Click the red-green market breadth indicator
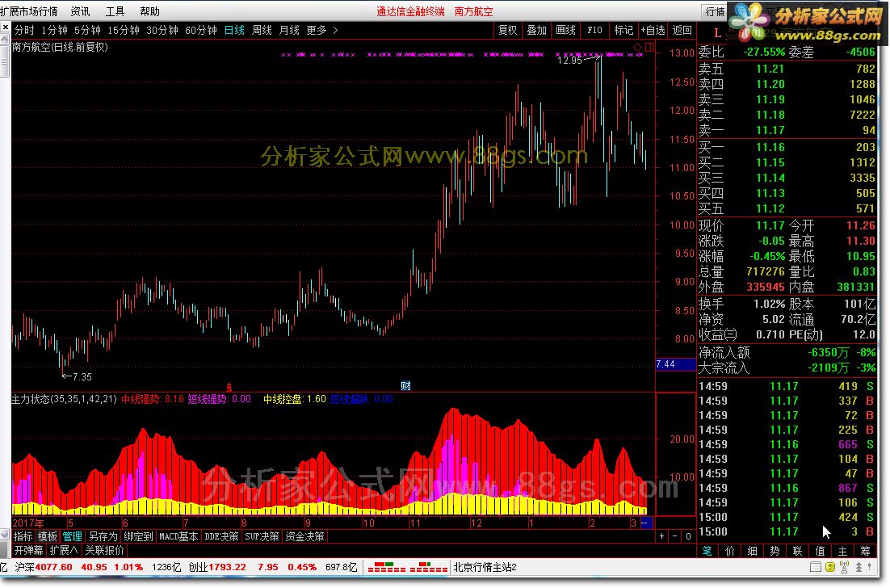The height and width of the screenshot is (588, 890). 408,567
